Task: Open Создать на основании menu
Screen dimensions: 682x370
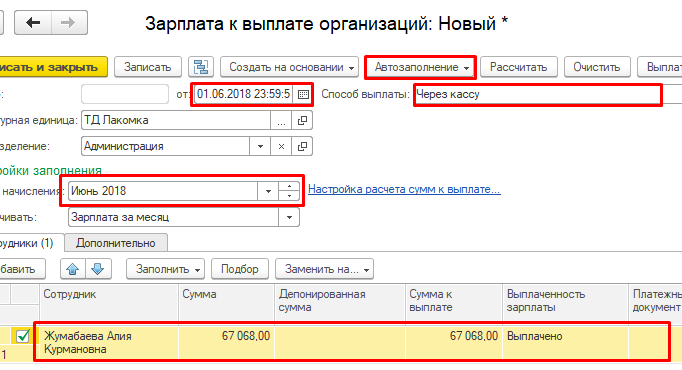Action: (x=289, y=67)
